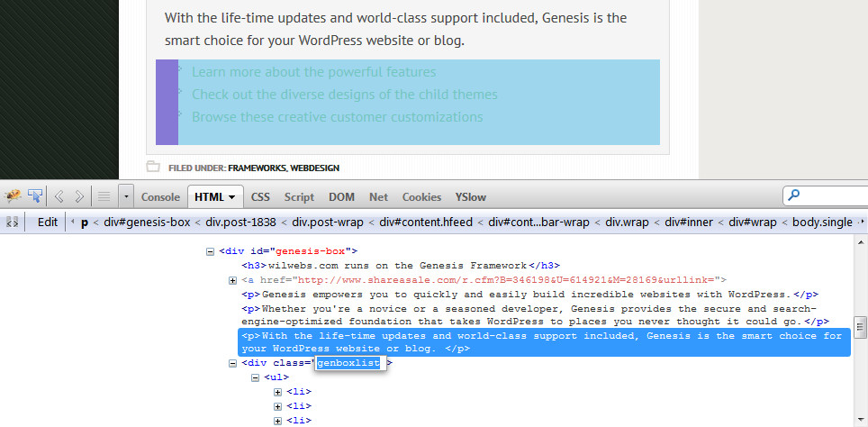Collapse the div id genesis-box node
Screen dimensions: 868x427
210,251
